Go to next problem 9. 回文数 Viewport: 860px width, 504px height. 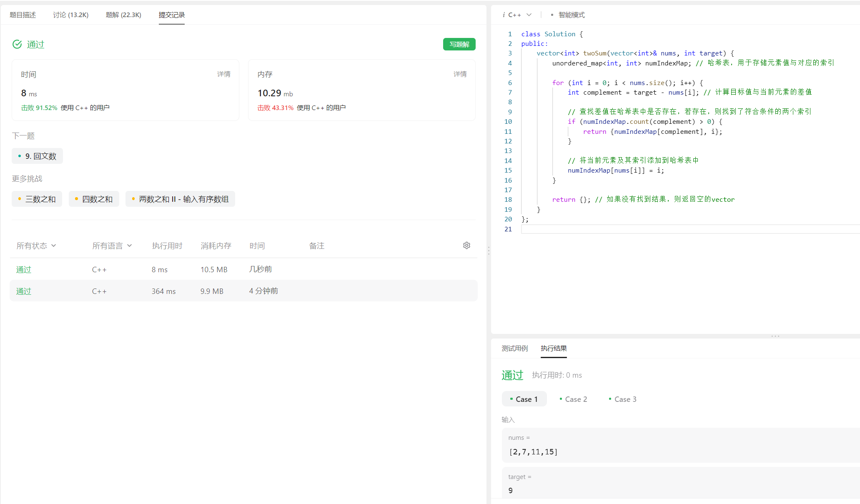coord(38,156)
